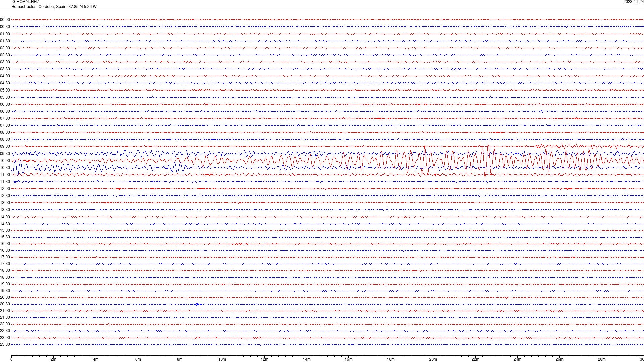Select the 17:00 time row label
This screenshot has width=644, height=362.
click(x=5, y=257)
